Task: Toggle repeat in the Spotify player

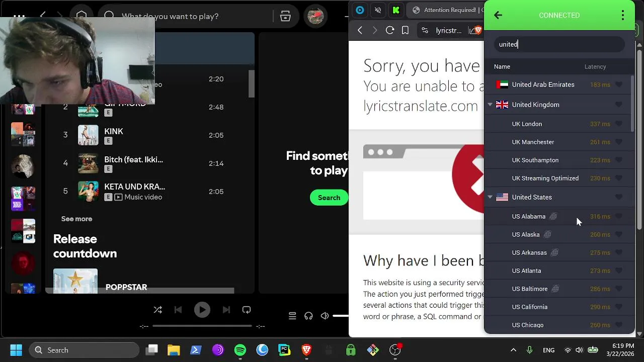Action: (247, 310)
